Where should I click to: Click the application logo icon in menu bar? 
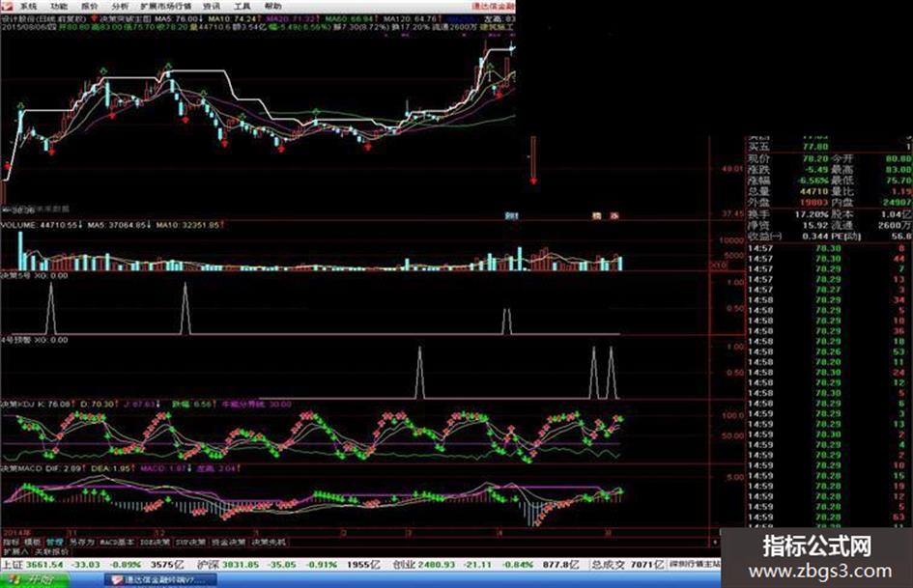pyautogui.click(x=7, y=6)
